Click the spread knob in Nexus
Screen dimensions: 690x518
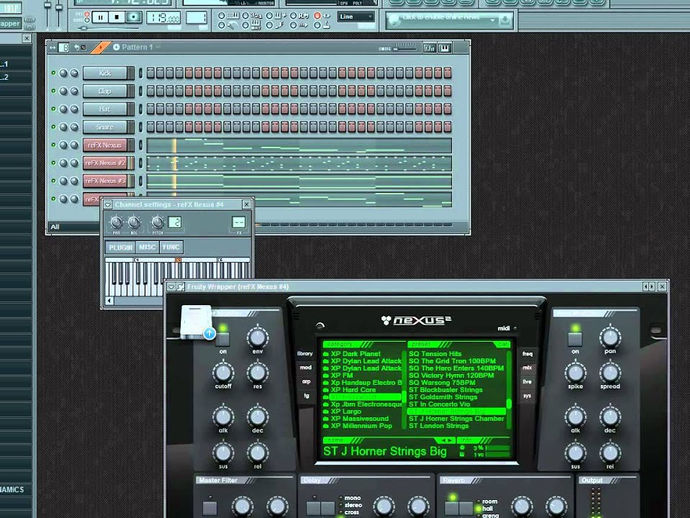610,373
